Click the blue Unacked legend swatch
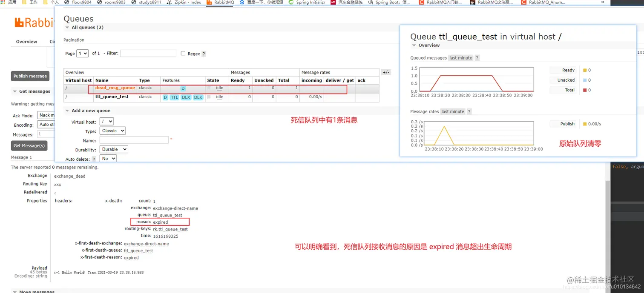The image size is (644, 293). tap(585, 80)
